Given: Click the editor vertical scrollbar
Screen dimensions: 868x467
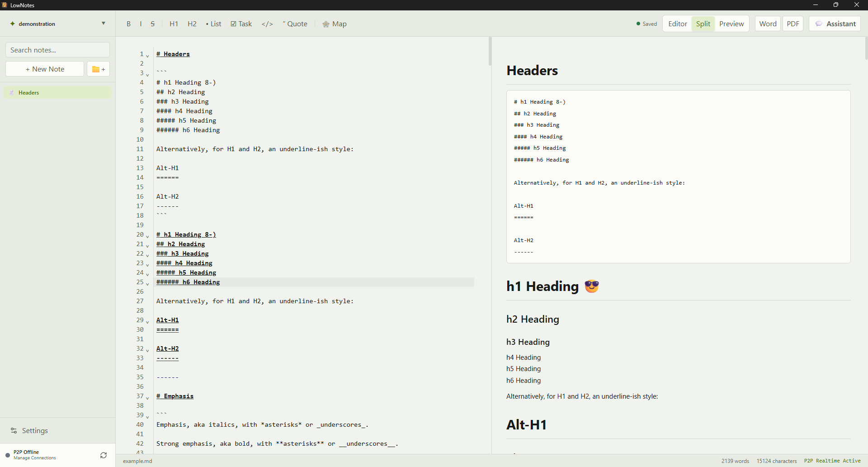Looking at the screenshot, I should (x=490, y=51).
